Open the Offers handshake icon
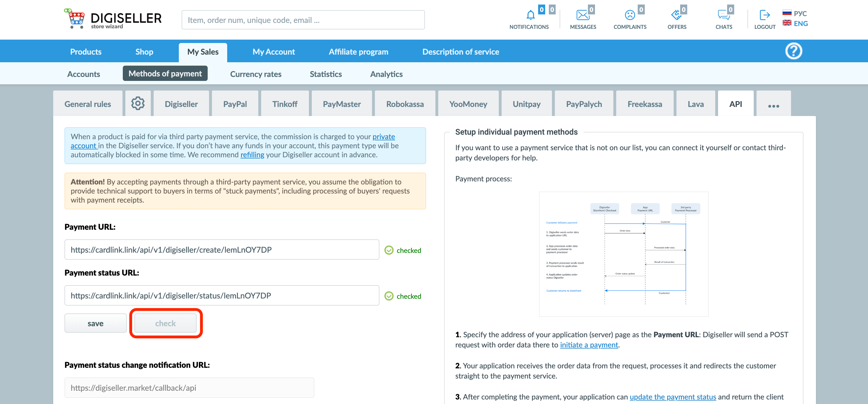Viewport: 868px width, 404px height. tap(676, 15)
